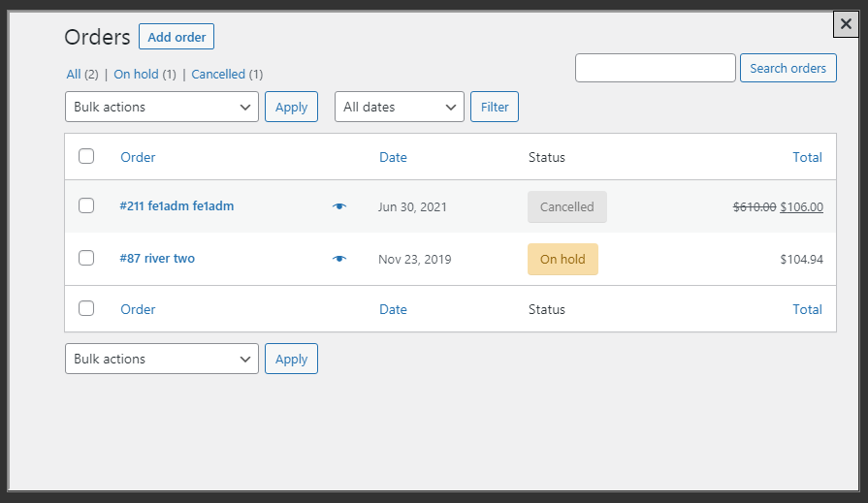
Task: Open the bottom Bulk actions dropdown
Action: tap(162, 359)
